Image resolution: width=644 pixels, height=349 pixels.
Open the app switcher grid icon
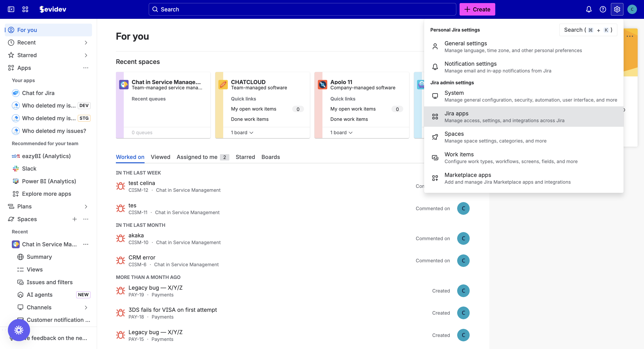(x=25, y=9)
